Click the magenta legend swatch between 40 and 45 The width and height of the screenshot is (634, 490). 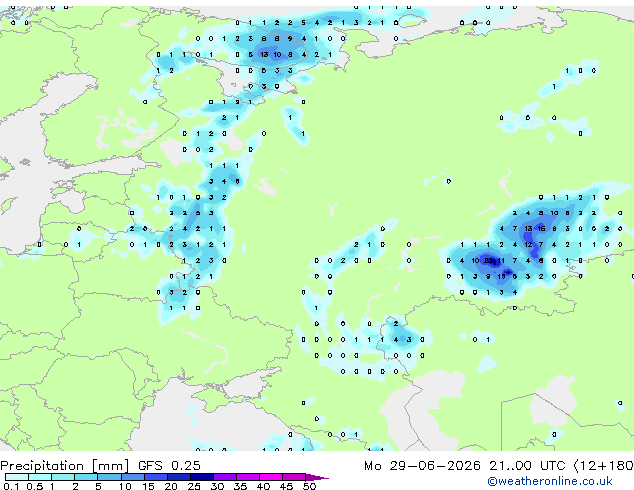(x=271, y=477)
